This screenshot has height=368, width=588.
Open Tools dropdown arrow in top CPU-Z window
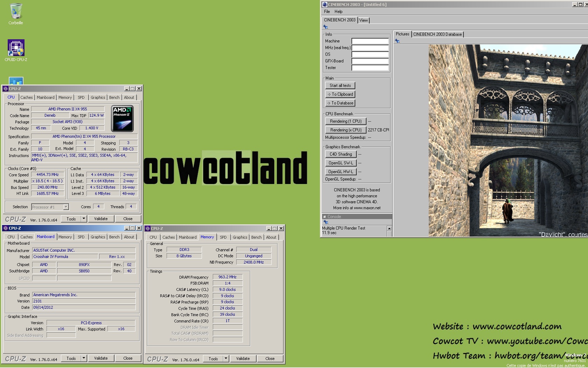[x=84, y=219]
